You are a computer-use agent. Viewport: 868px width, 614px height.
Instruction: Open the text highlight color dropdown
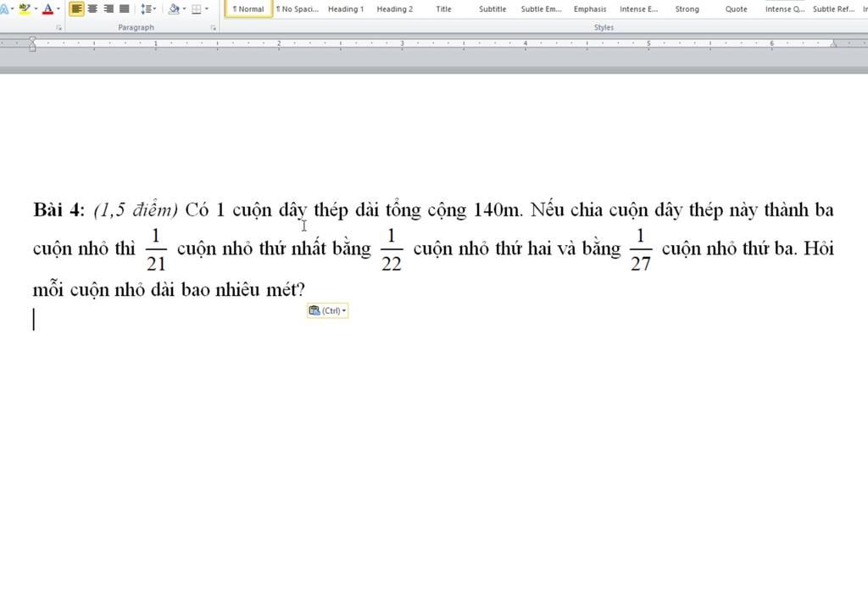[x=36, y=8]
